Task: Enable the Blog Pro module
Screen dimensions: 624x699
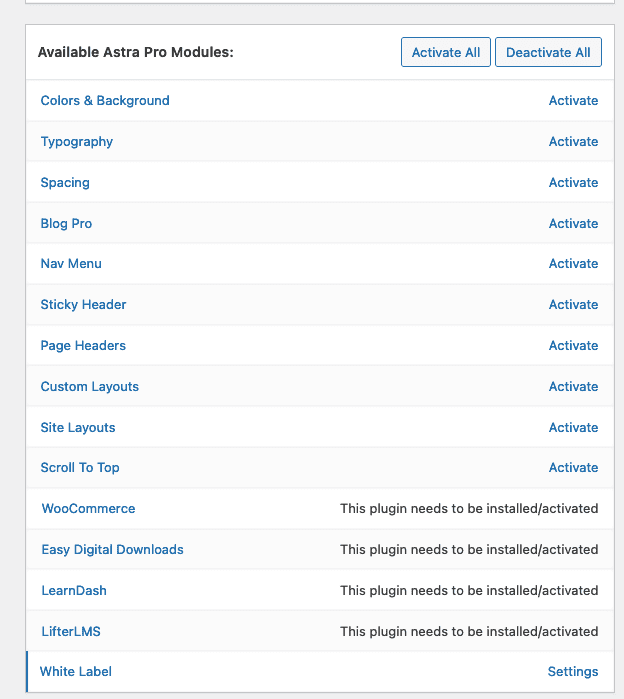Action: 573,224
